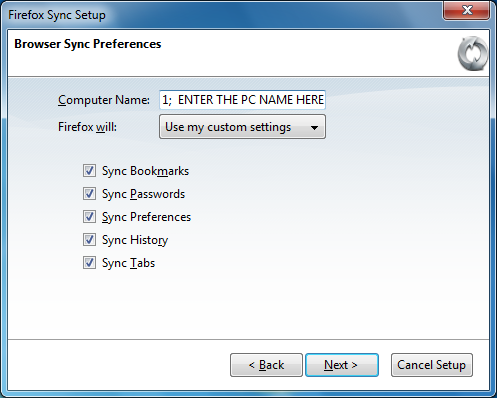Click the dropdown arrow beside custom settings

[314, 127]
